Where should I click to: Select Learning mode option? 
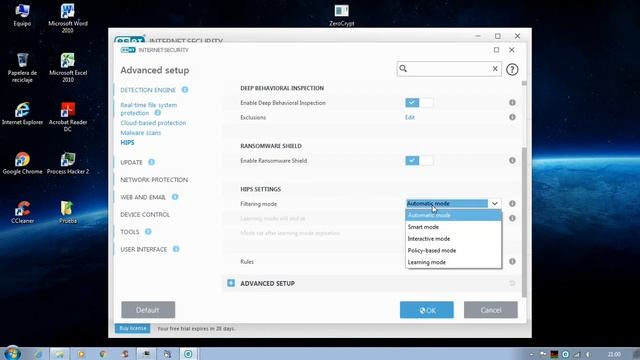pos(453,262)
